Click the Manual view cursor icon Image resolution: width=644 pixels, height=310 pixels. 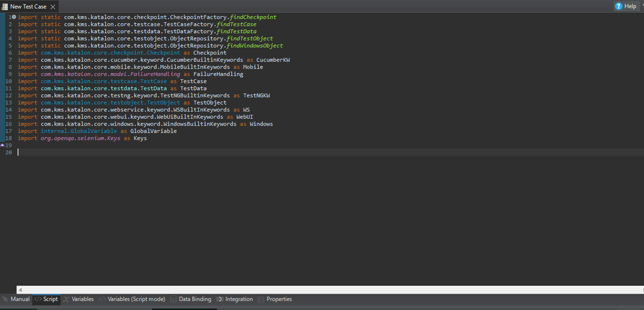pos(5,299)
